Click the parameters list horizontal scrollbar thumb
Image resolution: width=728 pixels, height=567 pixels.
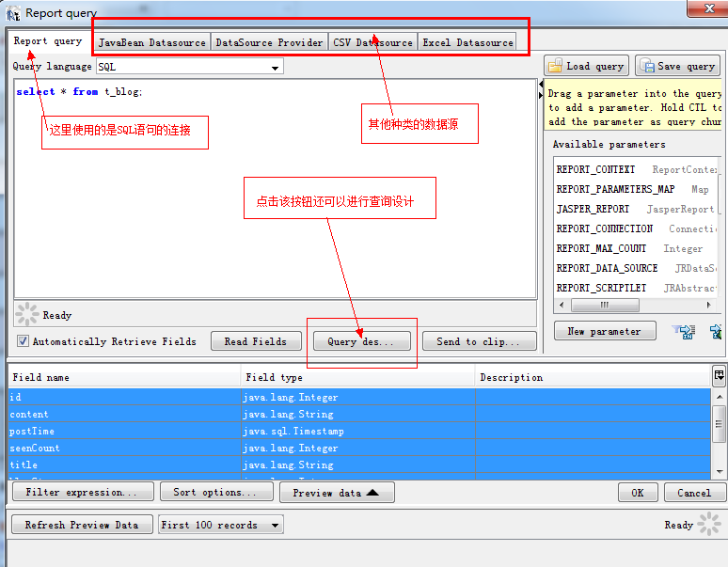605,305
